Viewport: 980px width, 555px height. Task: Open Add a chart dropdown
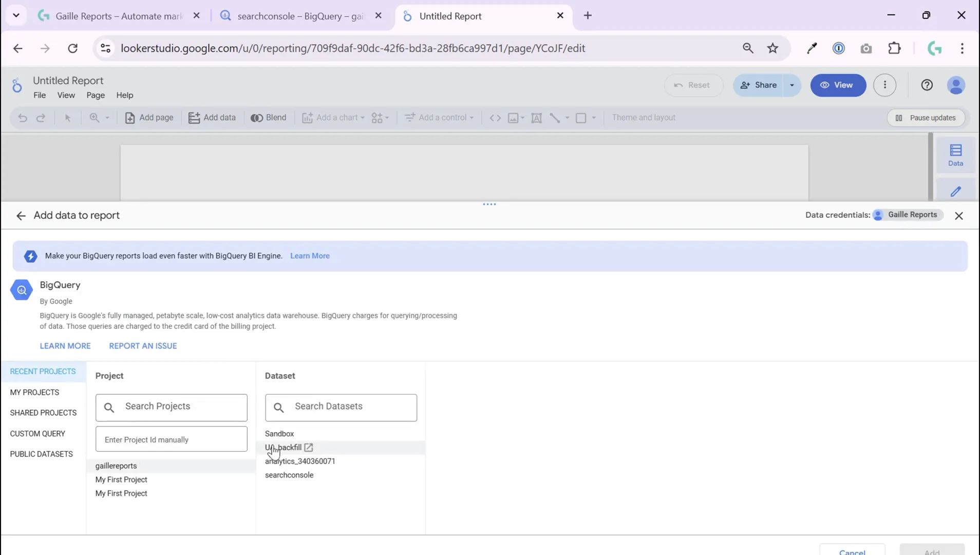pos(333,118)
